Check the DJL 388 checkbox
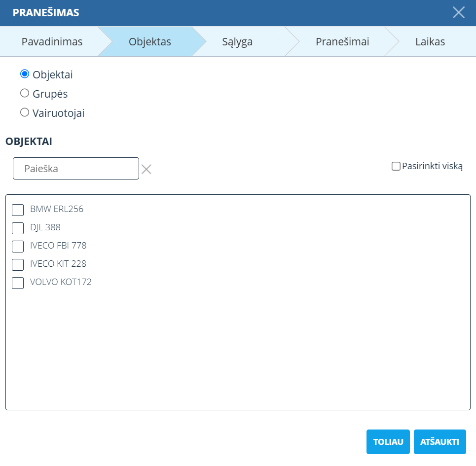 point(18,228)
